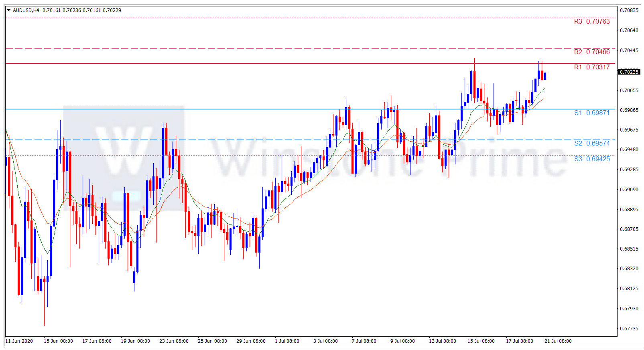Click the dropdown triangle beside AUDUSD,H4
The image size is (644, 350).
point(8,10)
